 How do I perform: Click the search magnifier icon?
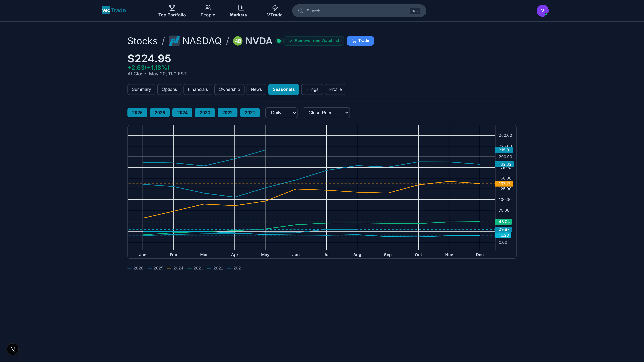point(301,11)
